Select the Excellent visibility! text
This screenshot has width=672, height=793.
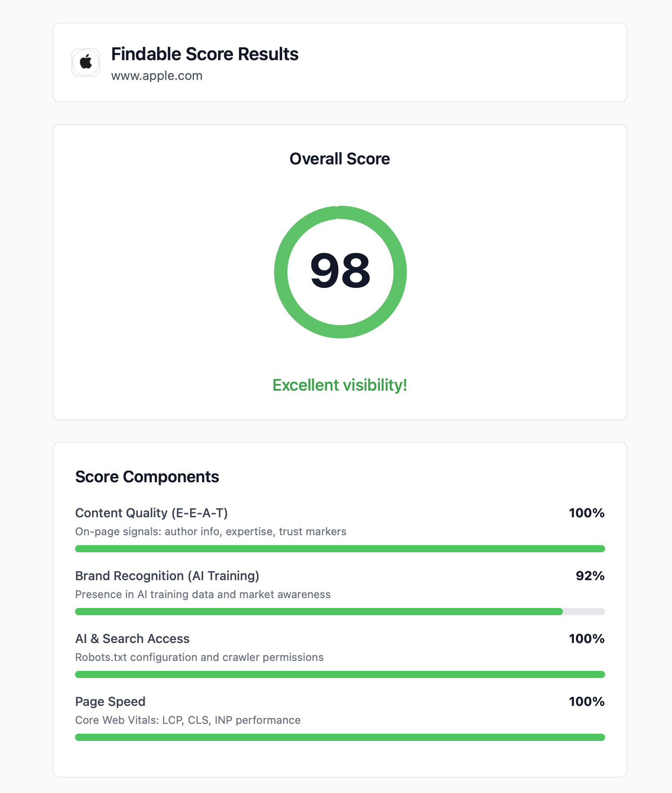click(x=340, y=385)
